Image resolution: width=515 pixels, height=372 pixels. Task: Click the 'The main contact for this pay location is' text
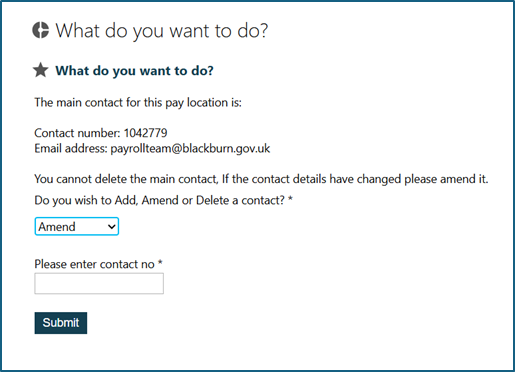tap(138, 102)
